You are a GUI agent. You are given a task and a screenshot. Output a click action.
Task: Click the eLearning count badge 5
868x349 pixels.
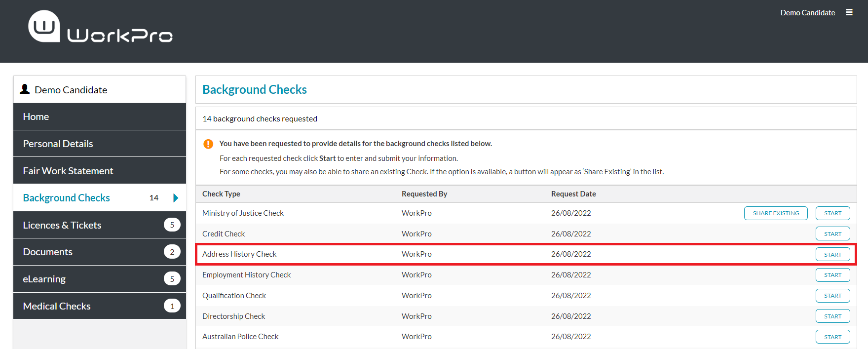pos(172,279)
